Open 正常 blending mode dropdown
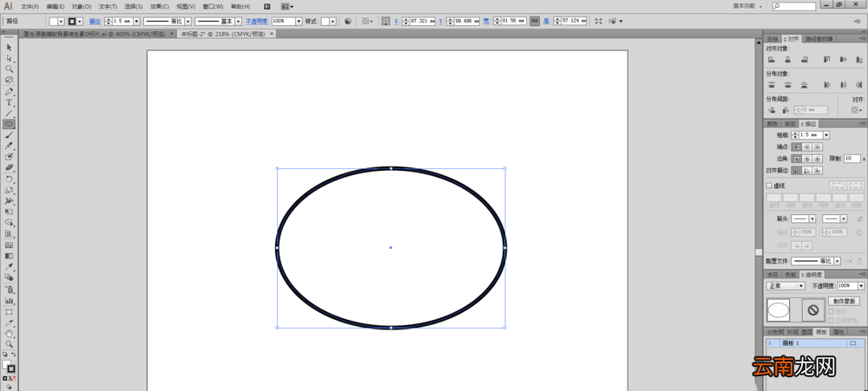 tap(785, 286)
